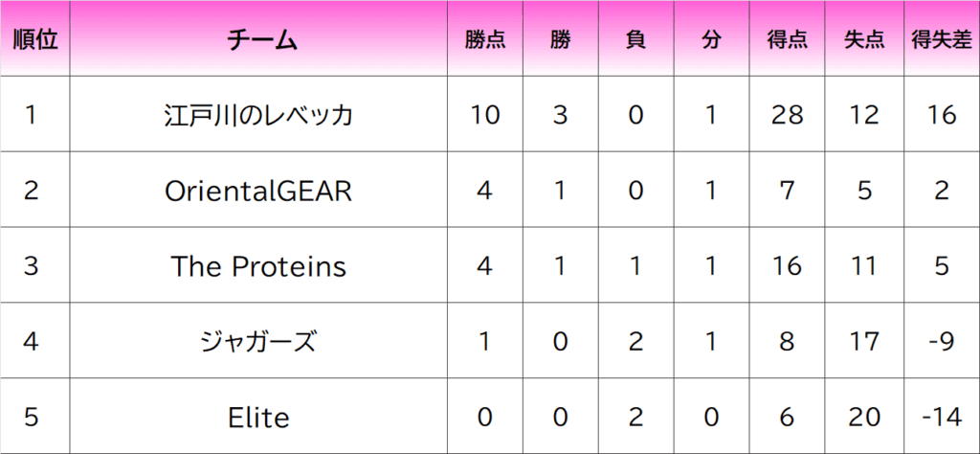Screen dimensions: 980x454
Task: Click the 得点 column header
Action: pos(787,40)
